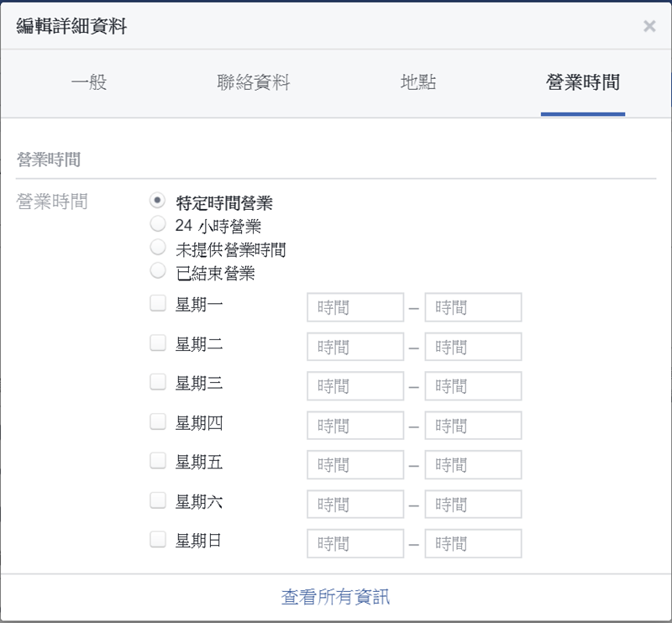Select the 特定時間營業 radio option
The width and height of the screenshot is (672, 623).
coord(157,201)
